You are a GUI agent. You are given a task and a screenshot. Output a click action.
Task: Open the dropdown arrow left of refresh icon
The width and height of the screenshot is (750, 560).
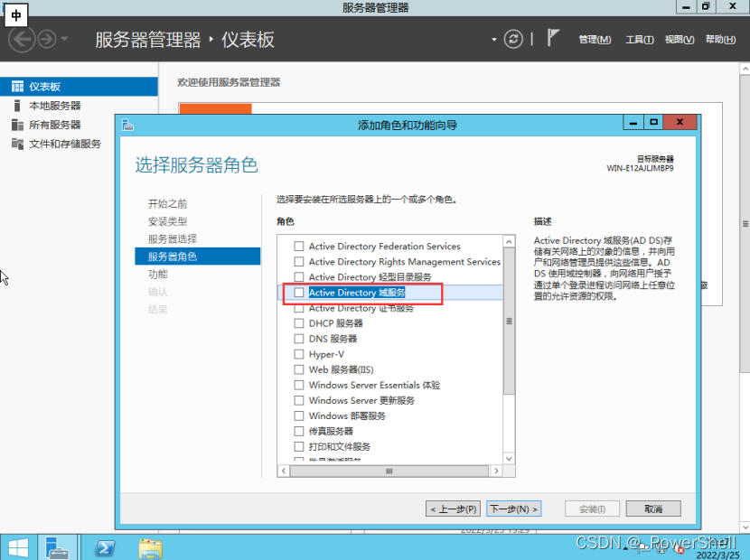(494, 39)
